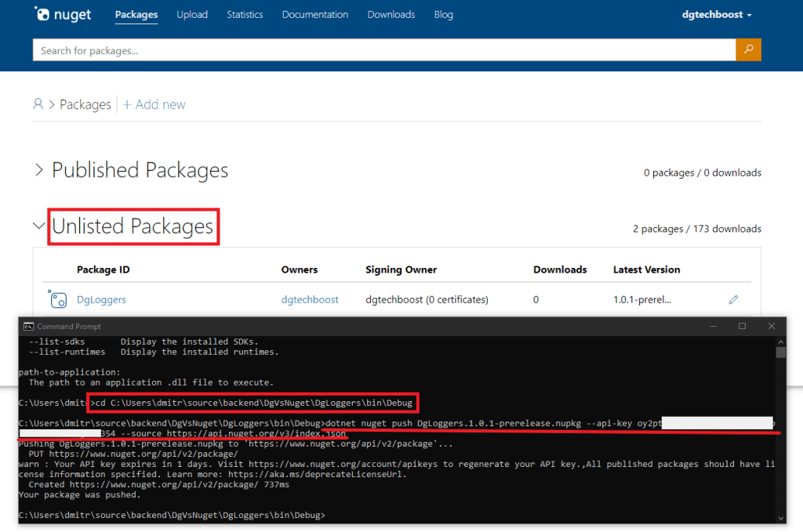Click the dgtechboost owner link
803x532 pixels.
point(310,299)
